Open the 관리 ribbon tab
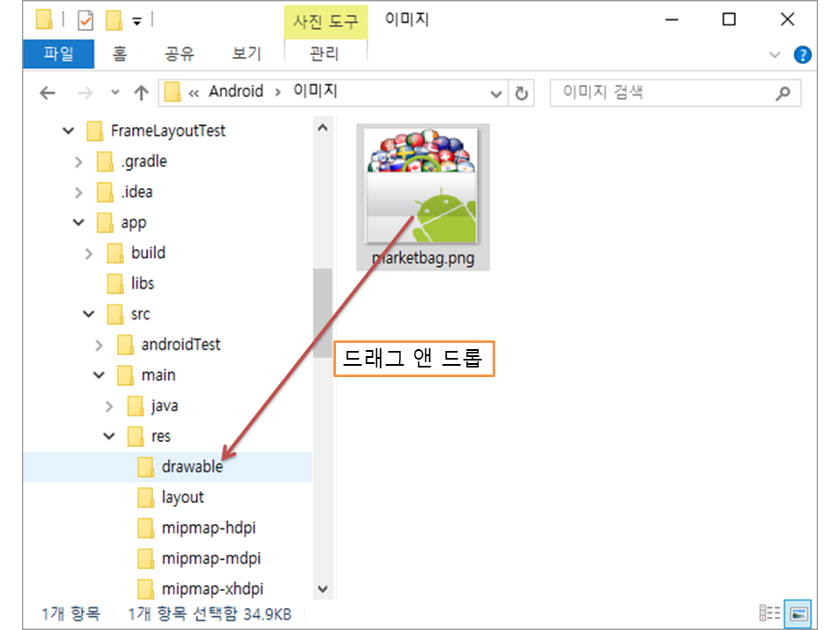The height and width of the screenshot is (630, 840). pyautogui.click(x=324, y=54)
